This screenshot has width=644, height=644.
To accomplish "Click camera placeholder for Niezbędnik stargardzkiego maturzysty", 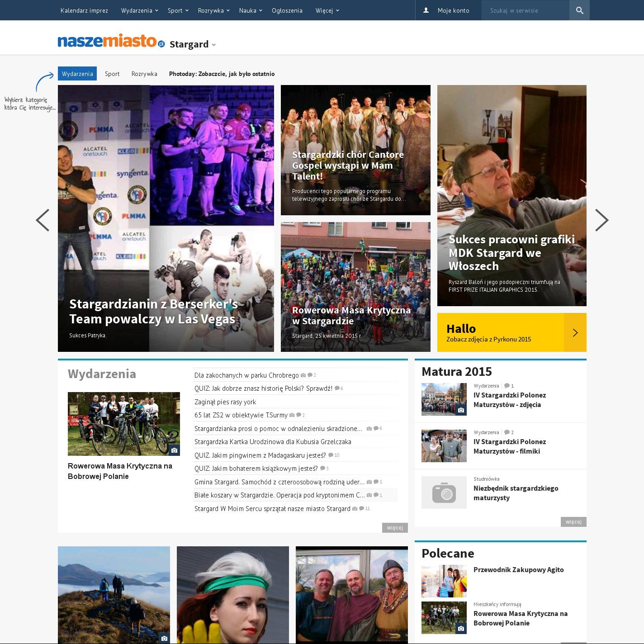I will pyautogui.click(x=444, y=492).
